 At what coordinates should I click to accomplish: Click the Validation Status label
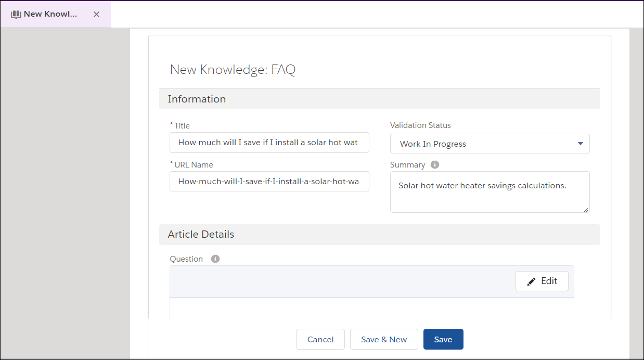point(420,125)
